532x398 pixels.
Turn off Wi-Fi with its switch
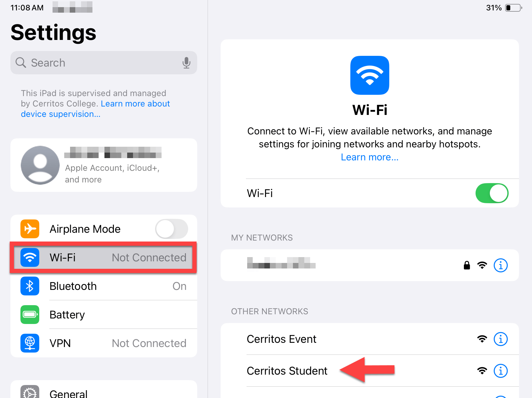click(x=492, y=193)
